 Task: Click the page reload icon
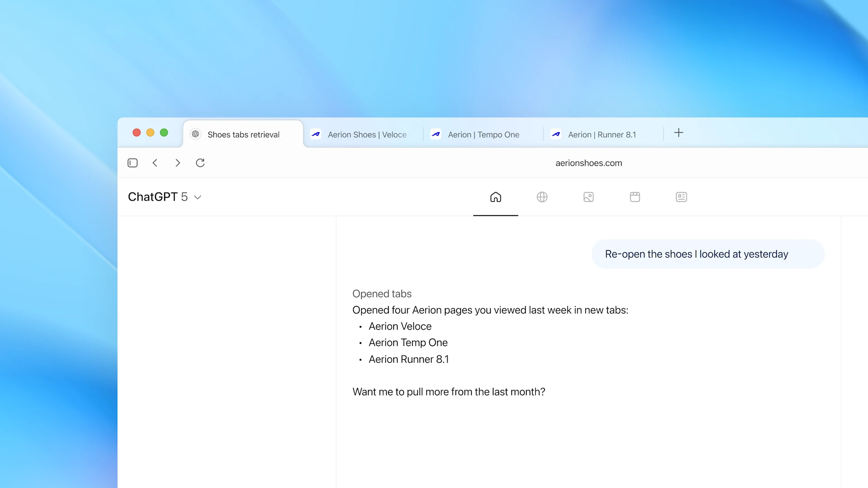200,163
